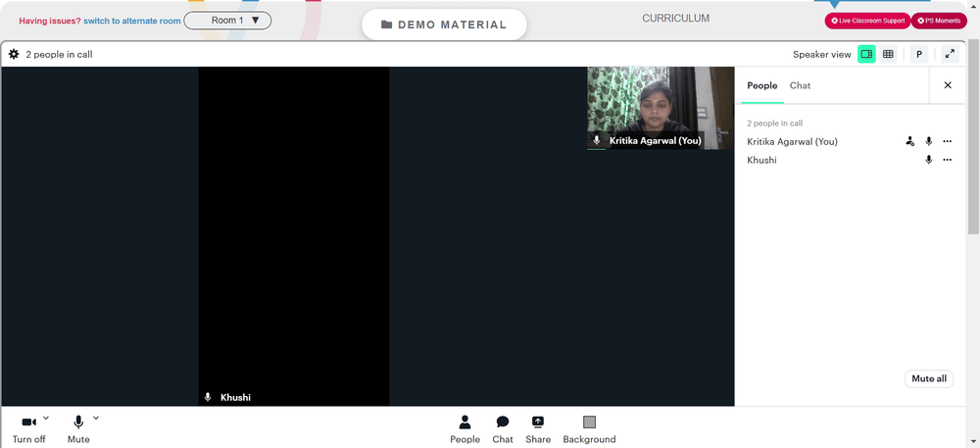Open the Curriculum tab
Image resolution: width=980 pixels, height=448 pixels.
tap(675, 19)
